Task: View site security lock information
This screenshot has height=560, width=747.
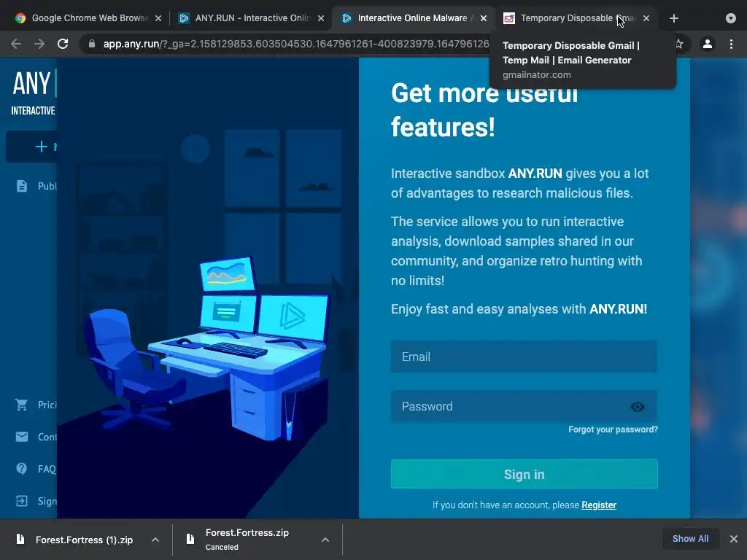Action: click(92, 44)
